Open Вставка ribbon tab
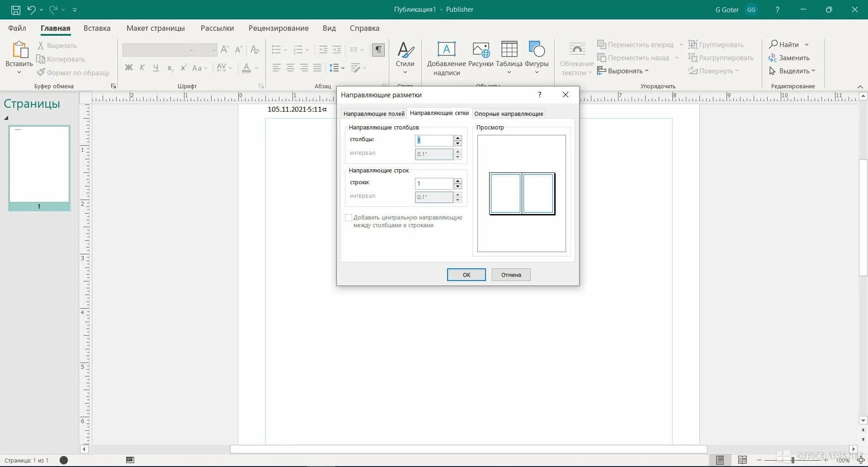The width and height of the screenshot is (868, 467). [x=97, y=28]
